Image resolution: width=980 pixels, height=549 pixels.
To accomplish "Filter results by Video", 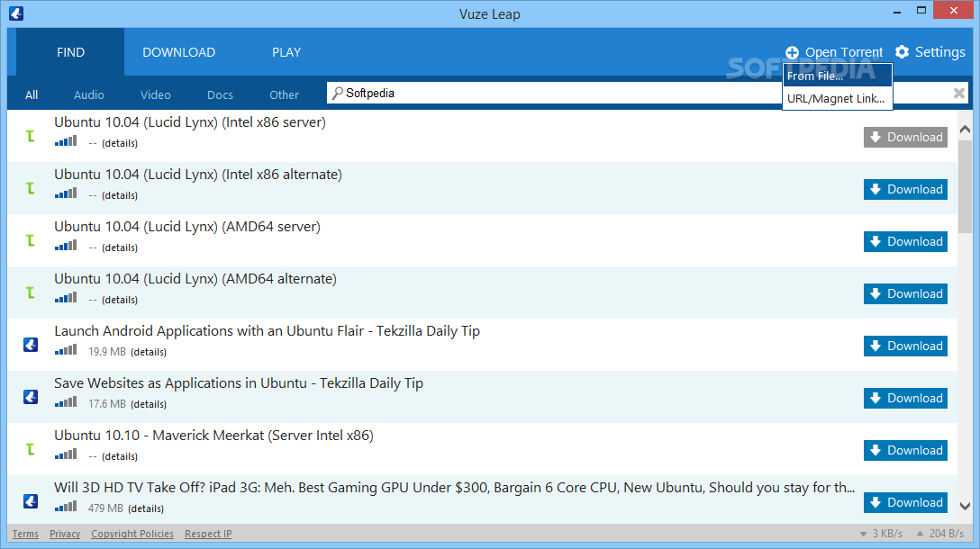I will (x=156, y=94).
